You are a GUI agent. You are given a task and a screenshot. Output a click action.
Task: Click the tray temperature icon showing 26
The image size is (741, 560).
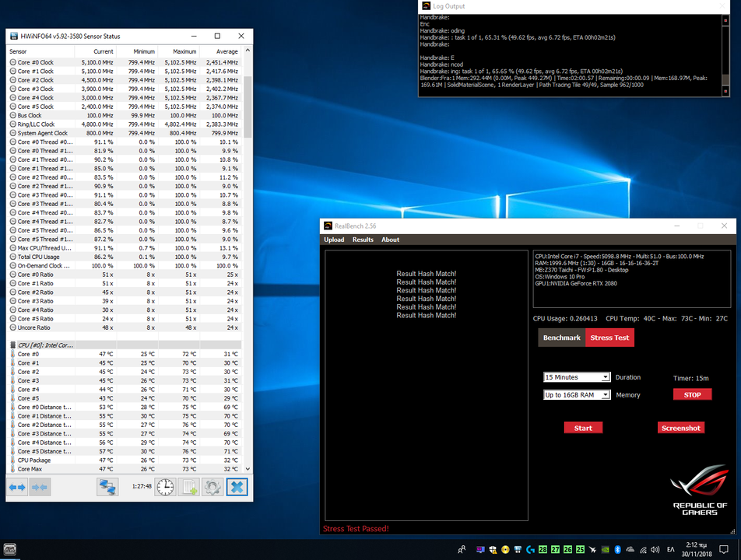[x=567, y=550]
